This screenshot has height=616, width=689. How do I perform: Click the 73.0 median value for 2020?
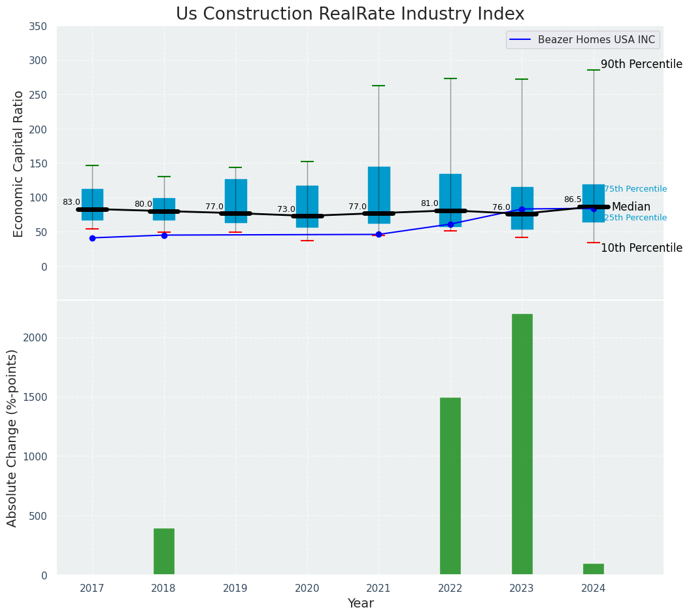[x=286, y=210]
